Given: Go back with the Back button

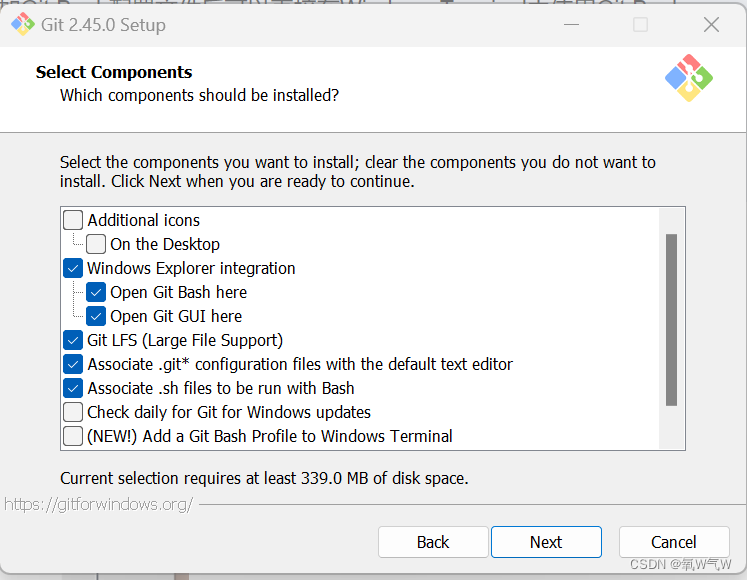Looking at the screenshot, I should point(433,542).
